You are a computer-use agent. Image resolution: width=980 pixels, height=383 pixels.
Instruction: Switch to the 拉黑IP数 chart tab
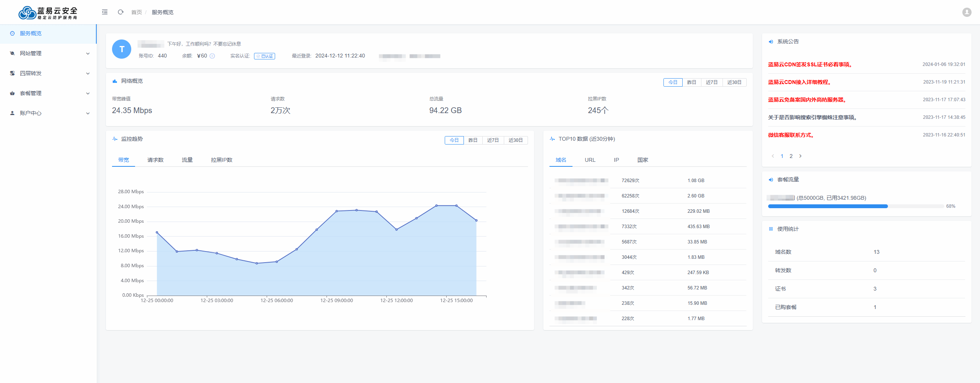click(222, 160)
